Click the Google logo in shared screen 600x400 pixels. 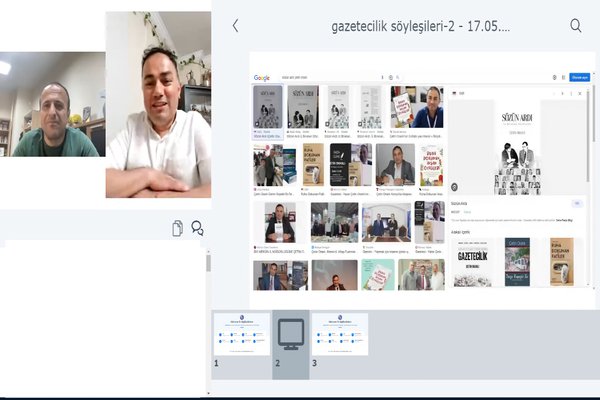pyautogui.click(x=262, y=78)
